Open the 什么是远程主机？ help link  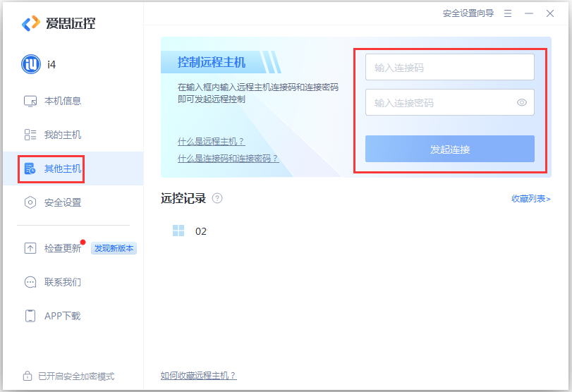click(211, 142)
